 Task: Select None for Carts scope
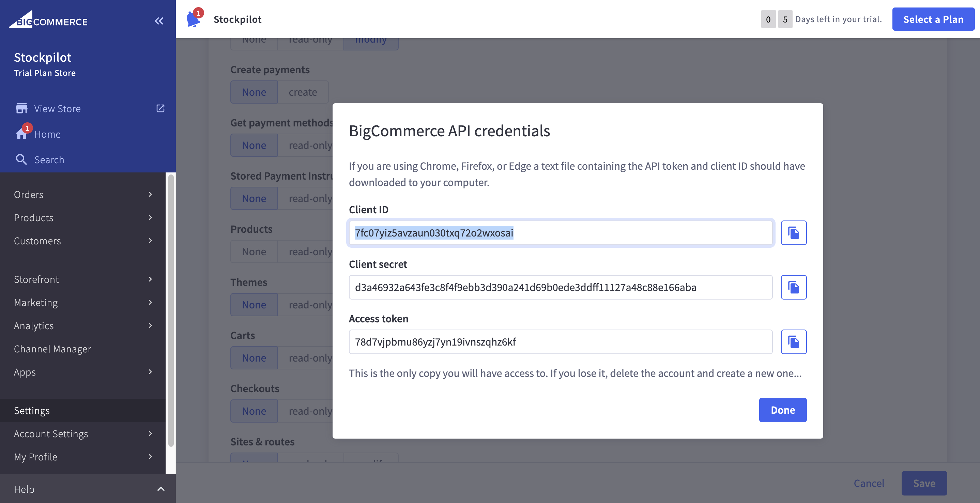254,358
